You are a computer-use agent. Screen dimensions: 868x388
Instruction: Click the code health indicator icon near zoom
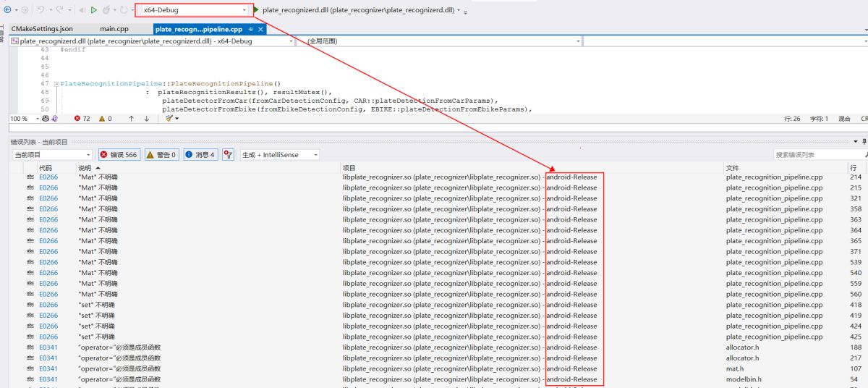46,118
